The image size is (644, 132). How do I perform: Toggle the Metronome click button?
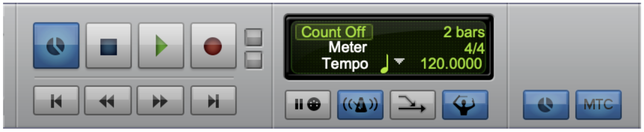(360, 105)
